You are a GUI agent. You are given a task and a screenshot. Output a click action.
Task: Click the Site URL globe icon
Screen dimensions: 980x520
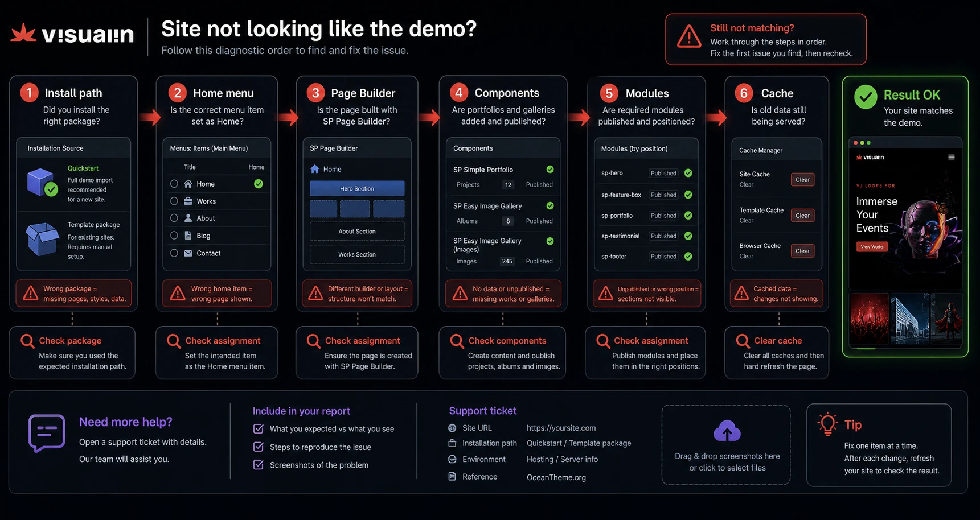pyautogui.click(x=452, y=428)
